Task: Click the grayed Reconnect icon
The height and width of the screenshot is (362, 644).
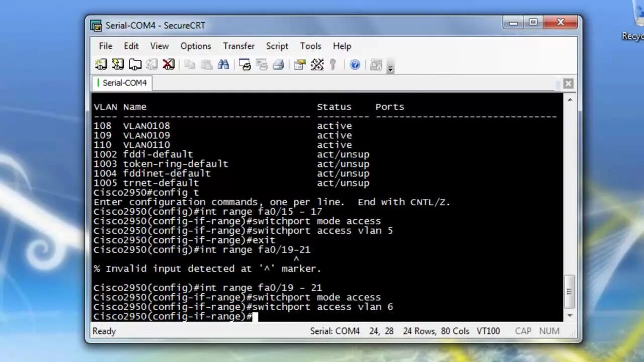Action: [152, 64]
